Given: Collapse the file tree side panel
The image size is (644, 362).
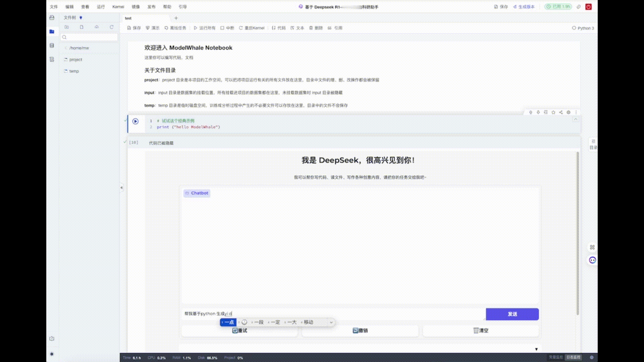Looking at the screenshot, I should [x=121, y=188].
